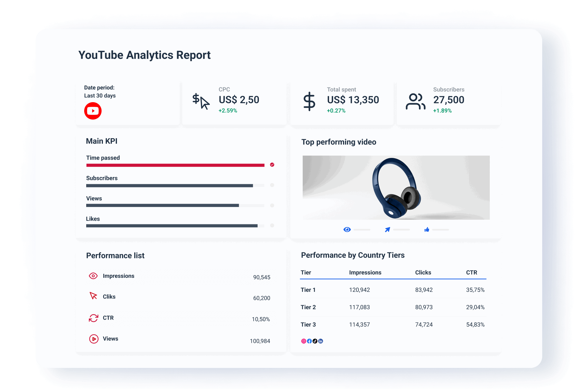Screen dimensions: 588x389
Task: Toggle the eye icon under the video
Action: [347, 229]
